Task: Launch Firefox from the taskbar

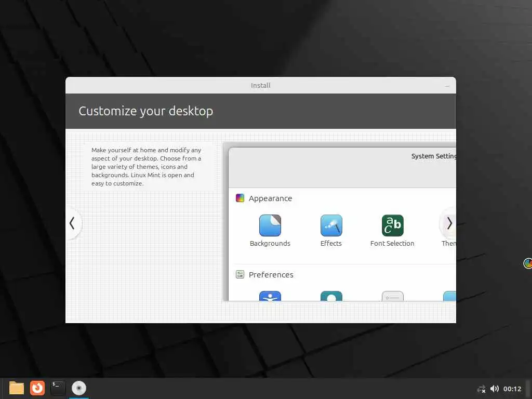Action: [x=37, y=388]
